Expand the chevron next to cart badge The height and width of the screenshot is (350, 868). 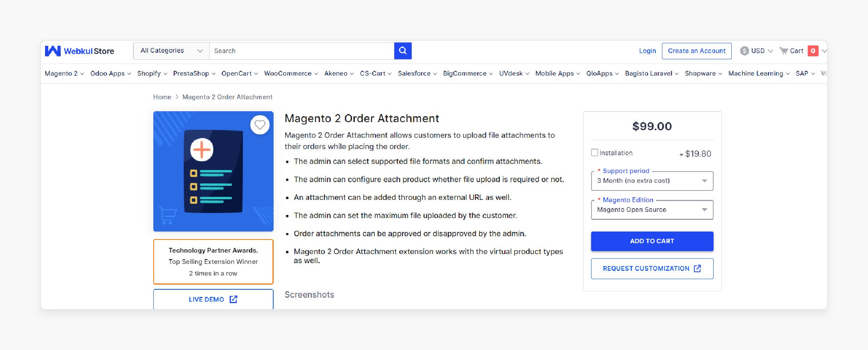coord(824,51)
